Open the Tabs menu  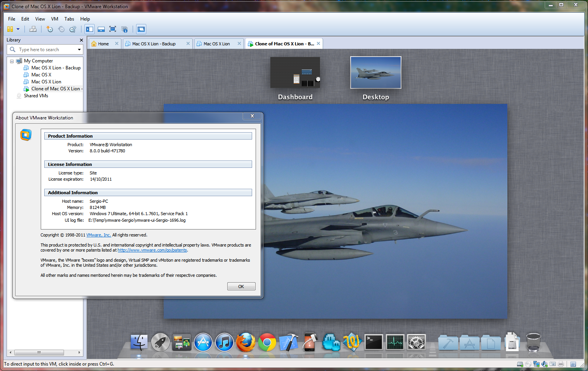pyautogui.click(x=69, y=19)
